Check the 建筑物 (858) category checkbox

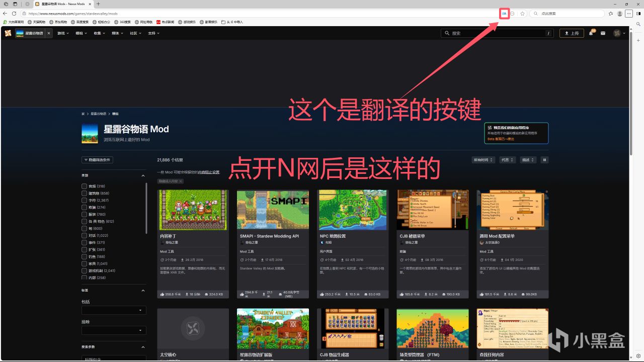84,193
